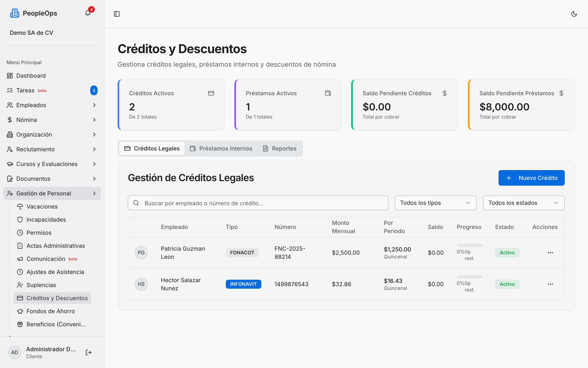Image resolution: width=588 pixels, height=368 pixels.
Task: Log out using the exit icon
Action: coord(89,352)
